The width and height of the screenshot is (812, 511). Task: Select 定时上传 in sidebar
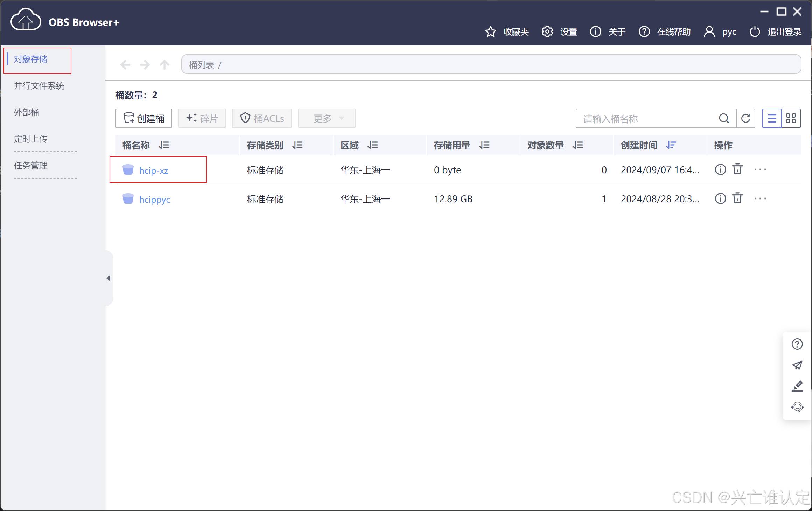31,139
